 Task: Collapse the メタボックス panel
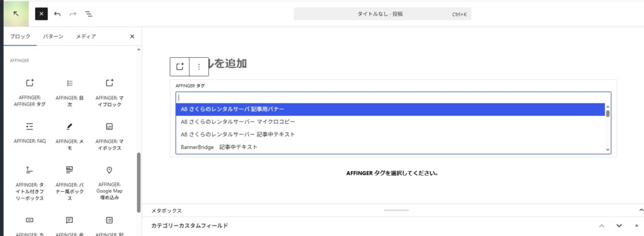641,210
